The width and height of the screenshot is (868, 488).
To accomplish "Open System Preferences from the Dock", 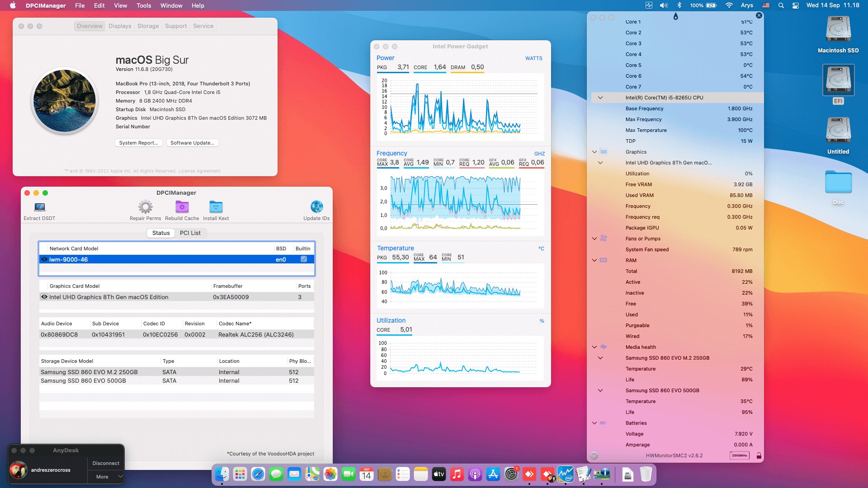I will pos(511,474).
